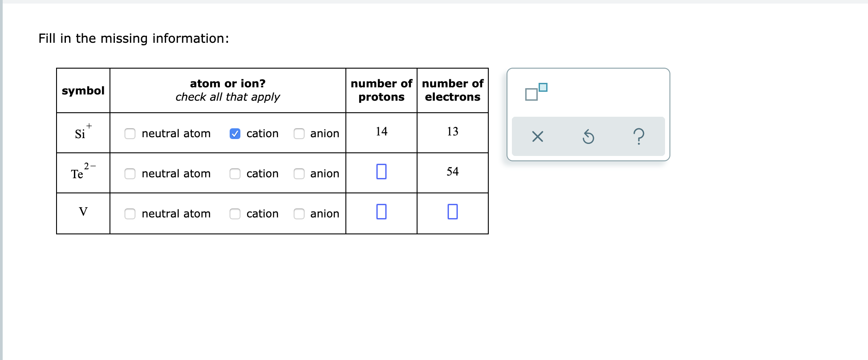Click the number 54 electrons value
This screenshot has width=868, height=360.
pos(452,172)
